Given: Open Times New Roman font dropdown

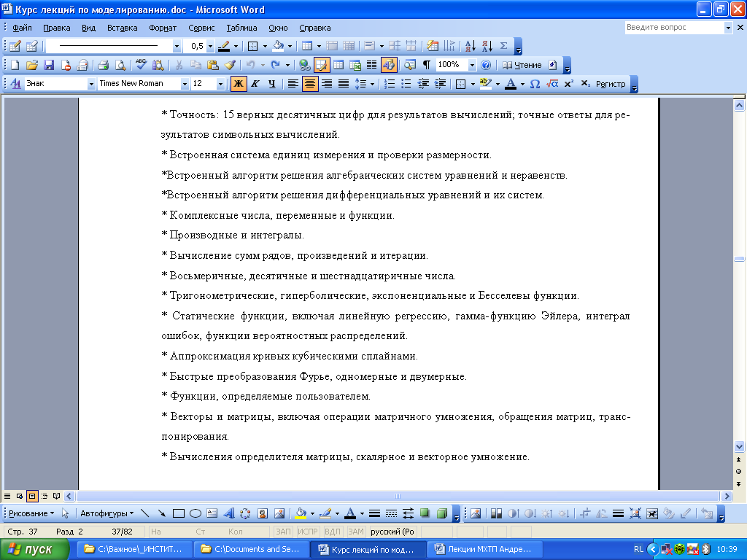Looking at the screenshot, I should click(185, 85).
